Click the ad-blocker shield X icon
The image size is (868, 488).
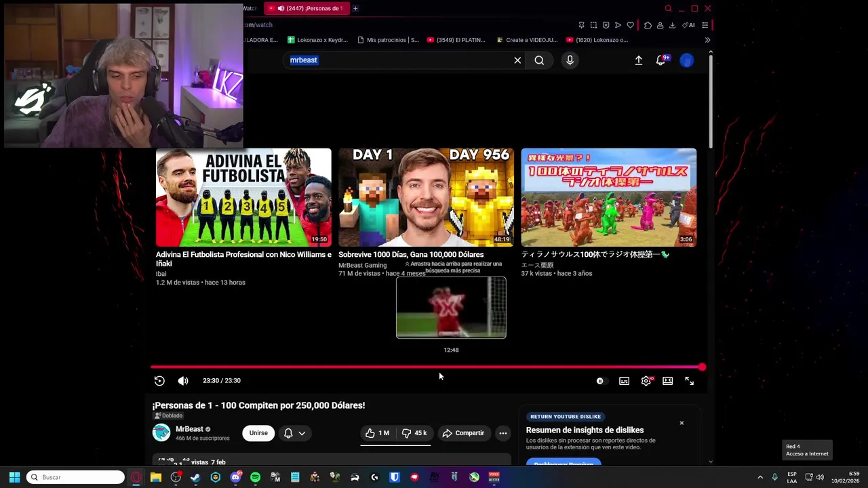[606, 25]
